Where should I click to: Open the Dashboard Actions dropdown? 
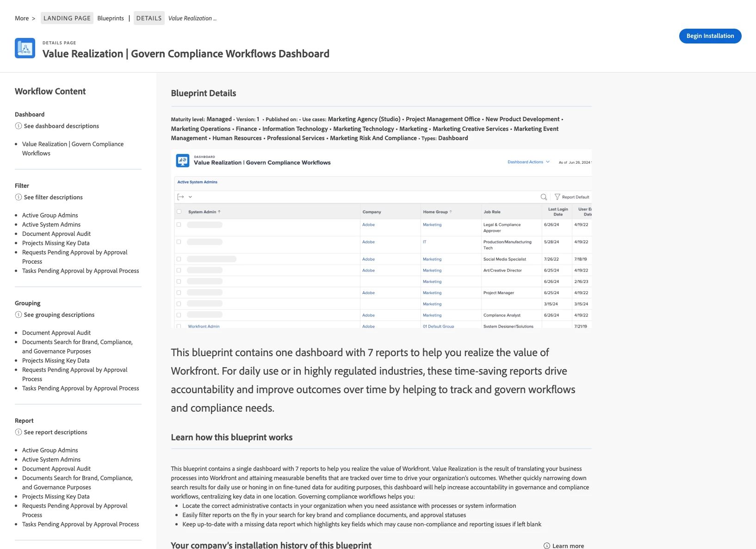(x=528, y=162)
